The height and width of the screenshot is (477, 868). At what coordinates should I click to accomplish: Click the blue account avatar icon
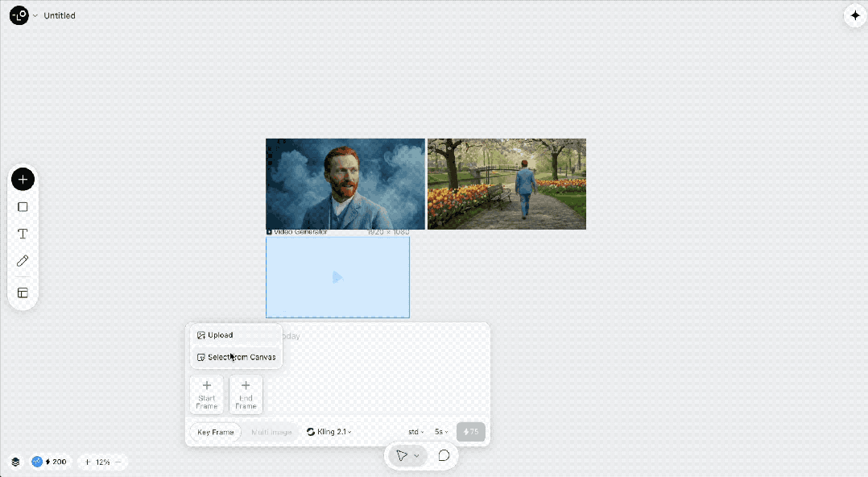click(x=37, y=462)
